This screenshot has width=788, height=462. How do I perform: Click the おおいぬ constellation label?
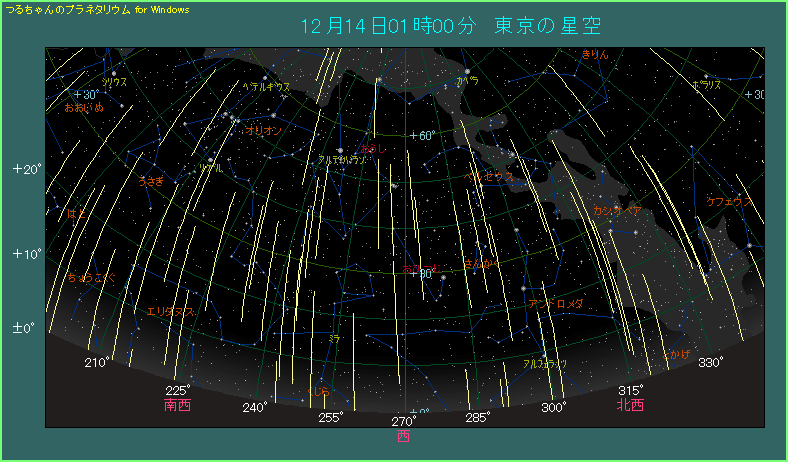84,107
